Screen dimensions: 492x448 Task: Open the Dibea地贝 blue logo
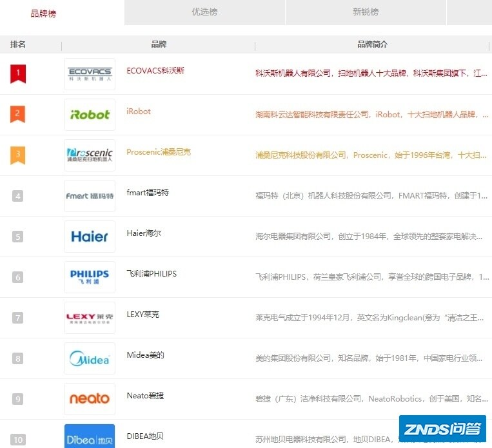click(90, 436)
